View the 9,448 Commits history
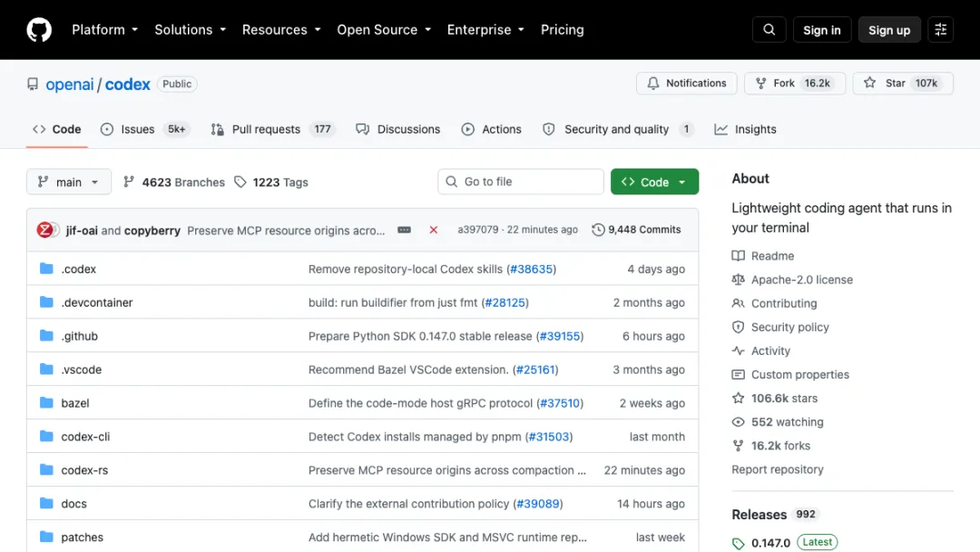 tap(636, 230)
